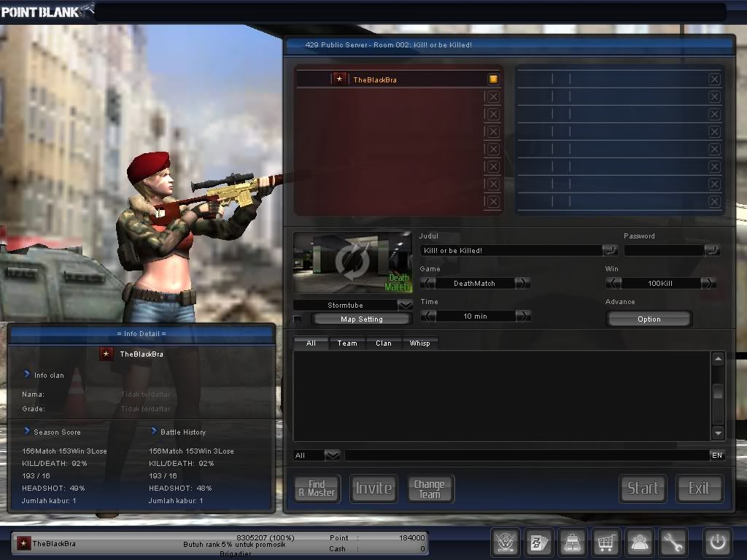
Task: Click the Game mode right arrow
Action: 522,284
